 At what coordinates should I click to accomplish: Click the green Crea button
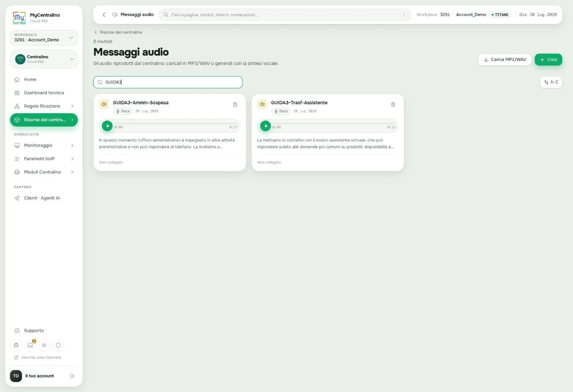point(548,59)
